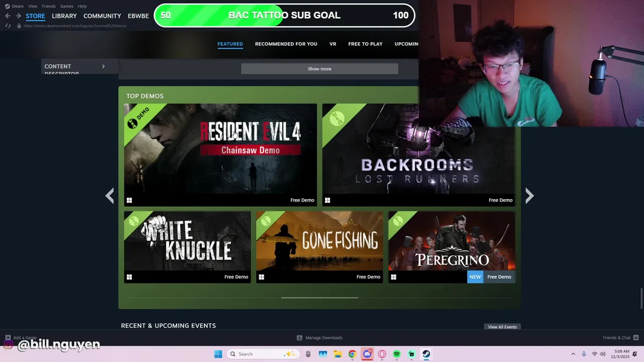Open the Friends menu
Image resolution: width=644 pixels, height=362 pixels.
[49, 6]
